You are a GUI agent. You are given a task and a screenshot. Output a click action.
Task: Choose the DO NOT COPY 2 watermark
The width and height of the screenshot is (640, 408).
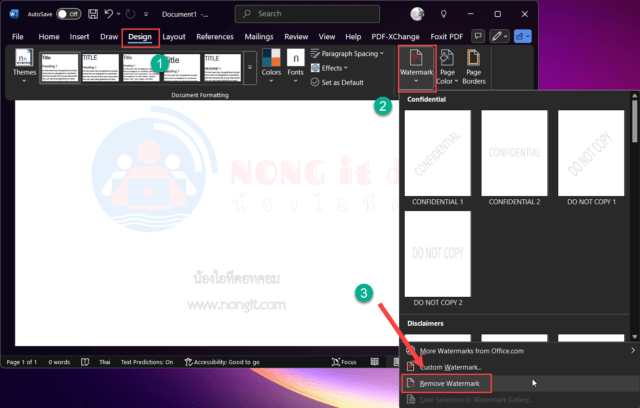pyautogui.click(x=438, y=259)
